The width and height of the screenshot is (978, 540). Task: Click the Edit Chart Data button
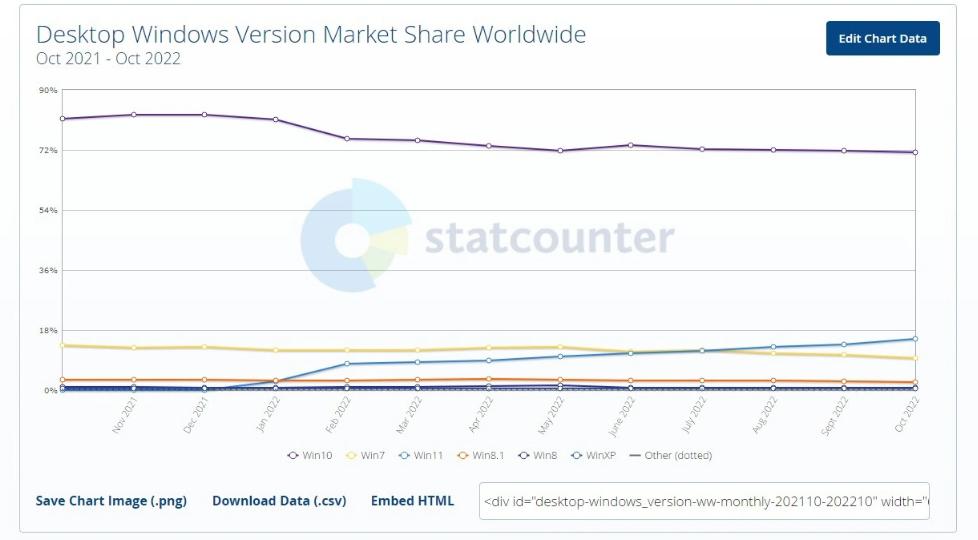pyautogui.click(x=882, y=38)
